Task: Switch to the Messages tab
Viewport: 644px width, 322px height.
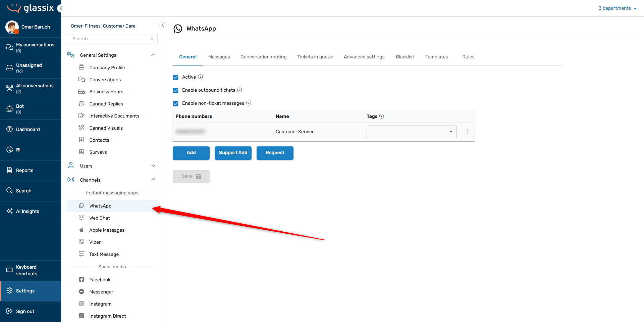Action: [x=219, y=57]
